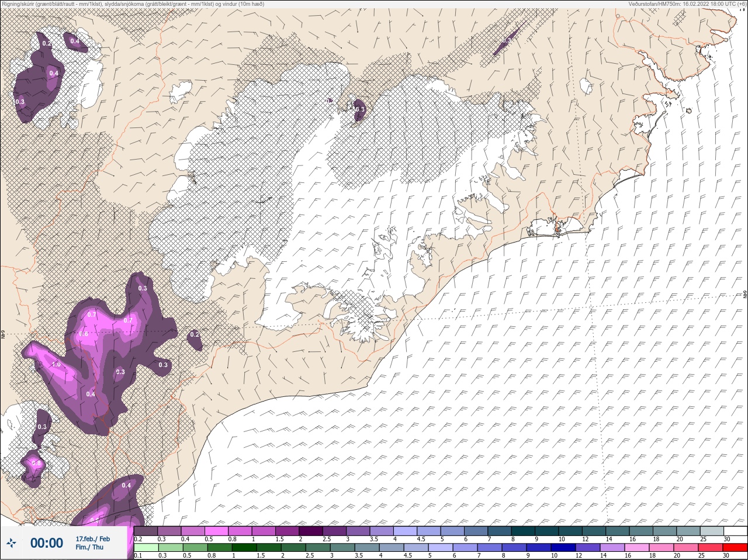Viewport: 748px width, 560px height.
Task: Click the date label 17.feb./ Feb
Action: pos(93,539)
